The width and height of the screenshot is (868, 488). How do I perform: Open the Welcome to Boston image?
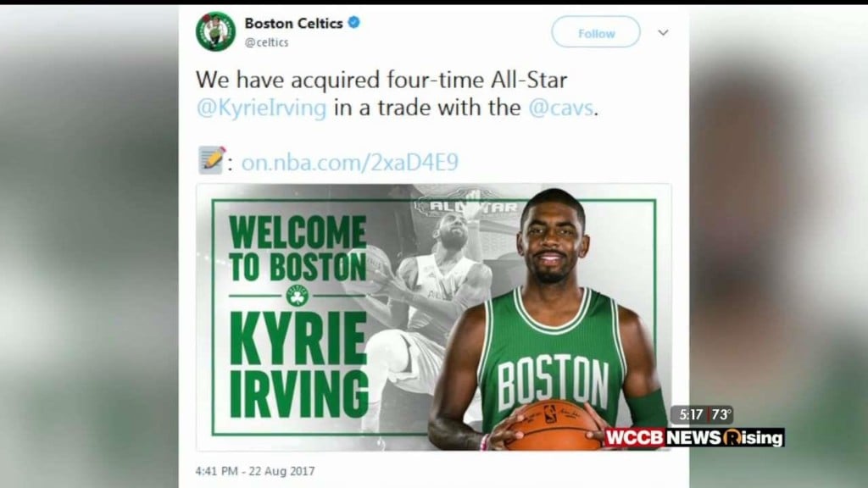click(434, 317)
